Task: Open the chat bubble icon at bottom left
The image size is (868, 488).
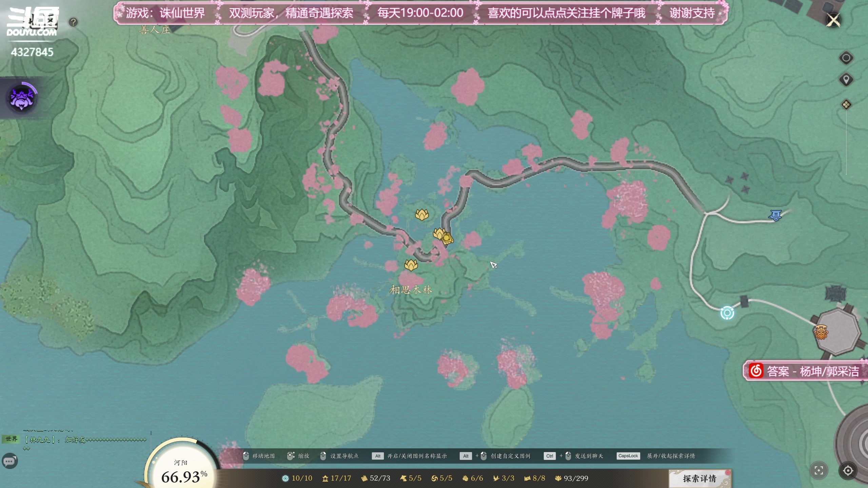Action: (9, 461)
